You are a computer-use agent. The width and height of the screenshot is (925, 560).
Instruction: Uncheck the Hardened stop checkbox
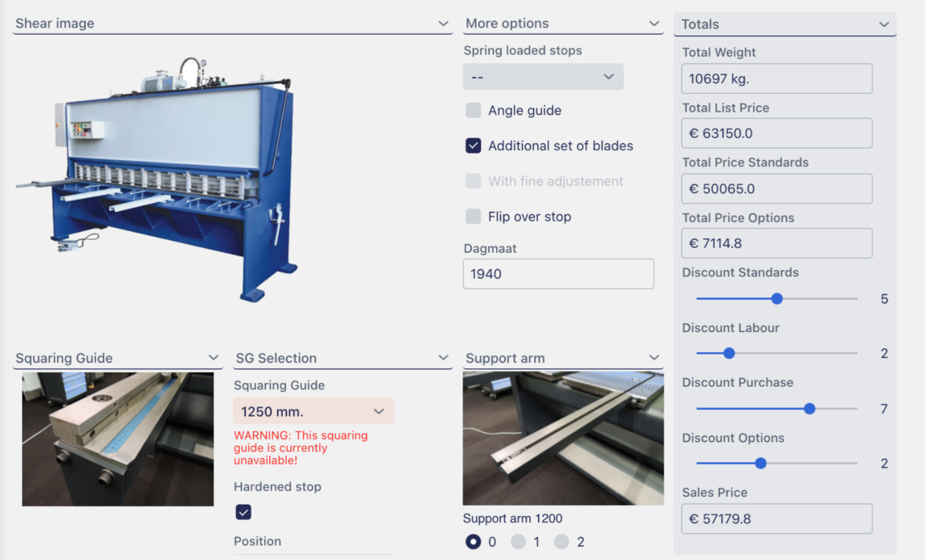tap(244, 512)
